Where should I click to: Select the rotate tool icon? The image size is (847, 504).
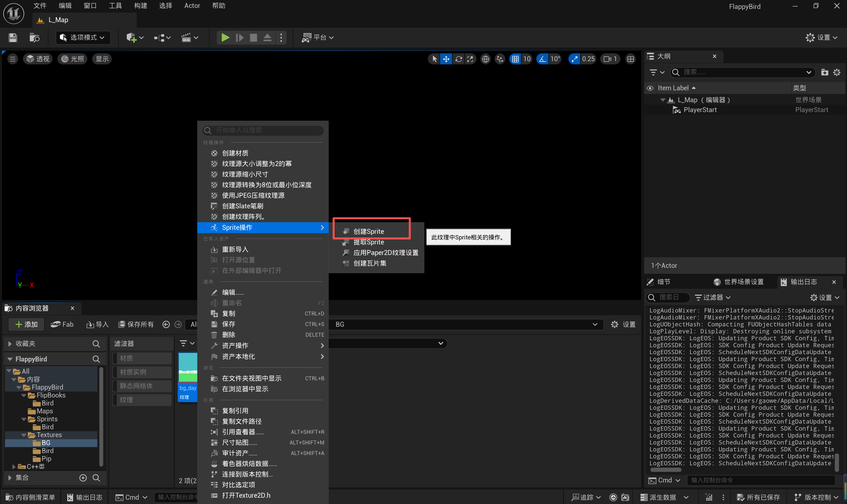[458, 59]
